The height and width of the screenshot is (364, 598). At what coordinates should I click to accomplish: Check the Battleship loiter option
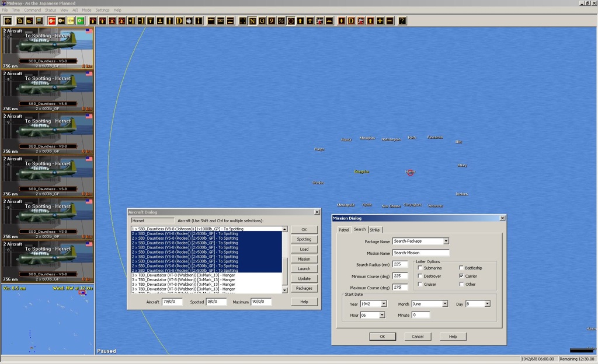(x=461, y=268)
